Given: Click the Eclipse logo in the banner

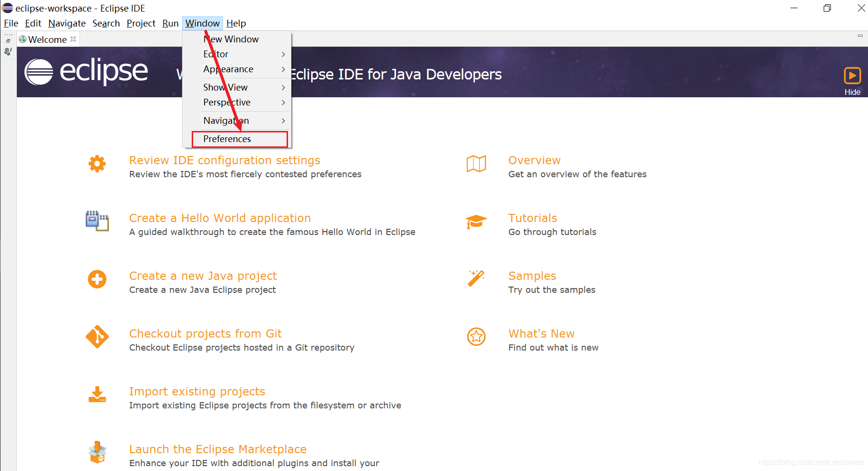Looking at the screenshot, I should [86, 72].
